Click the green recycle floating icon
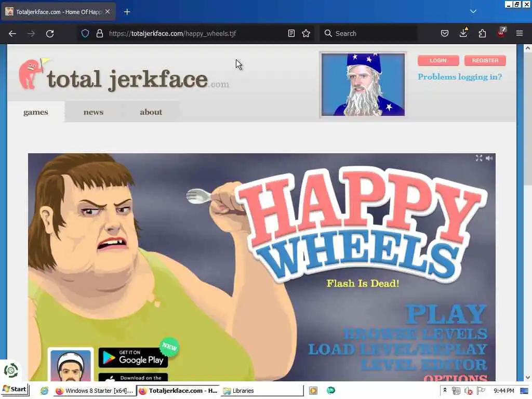 [x=11, y=370]
